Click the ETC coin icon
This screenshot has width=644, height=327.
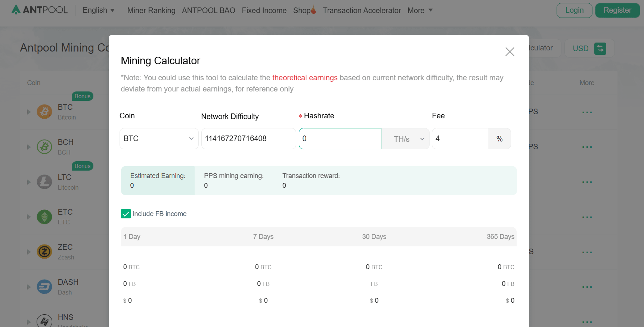(x=44, y=217)
